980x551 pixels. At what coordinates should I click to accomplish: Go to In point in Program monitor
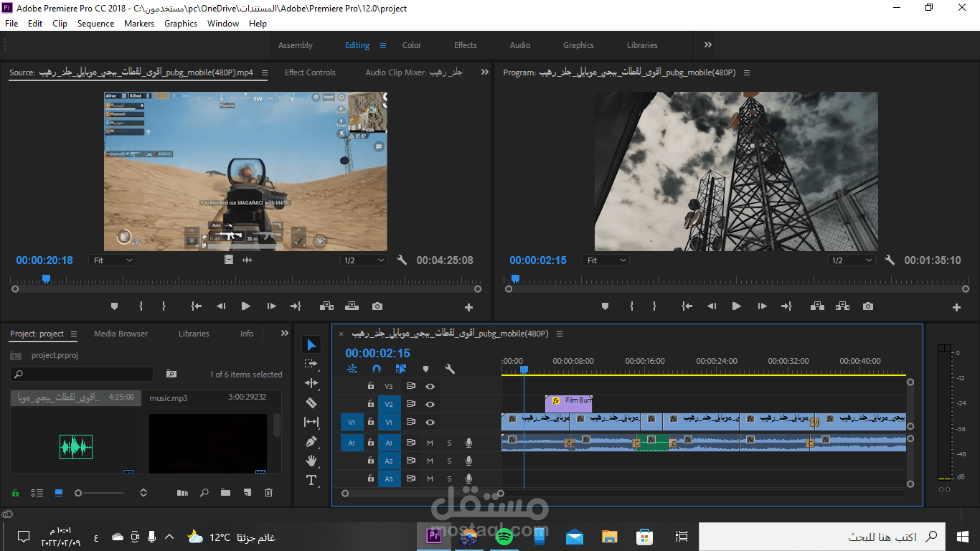687,306
